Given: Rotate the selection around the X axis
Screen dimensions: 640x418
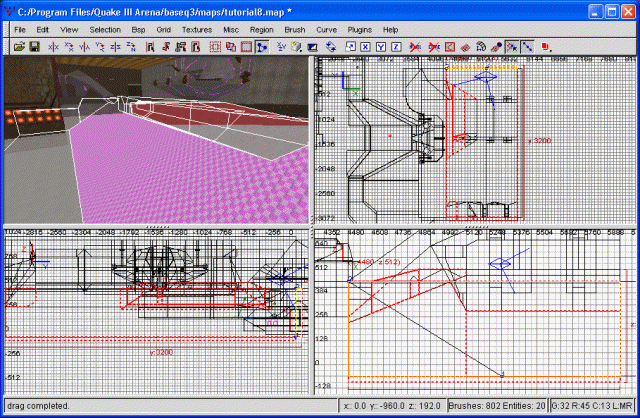Looking at the screenshot, I should (x=69, y=47).
